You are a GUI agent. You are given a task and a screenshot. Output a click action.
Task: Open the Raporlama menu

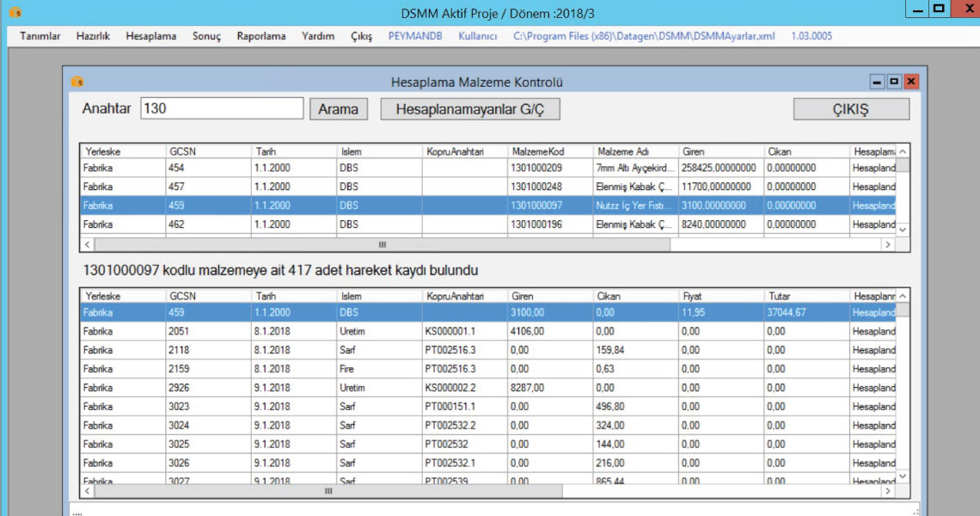261,36
